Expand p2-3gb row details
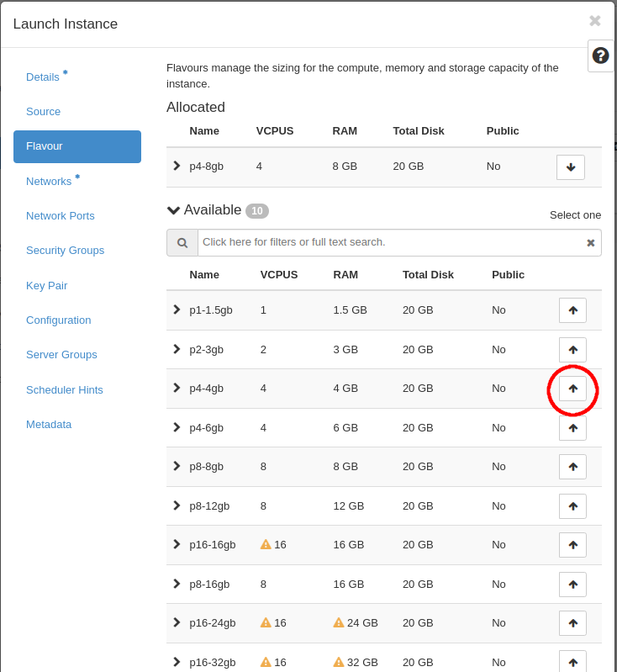 tap(177, 349)
